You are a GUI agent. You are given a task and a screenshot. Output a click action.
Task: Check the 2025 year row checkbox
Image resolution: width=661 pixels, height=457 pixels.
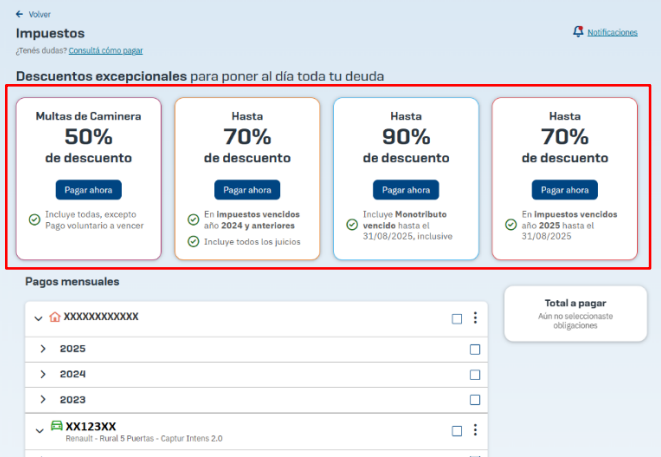point(475,349)
